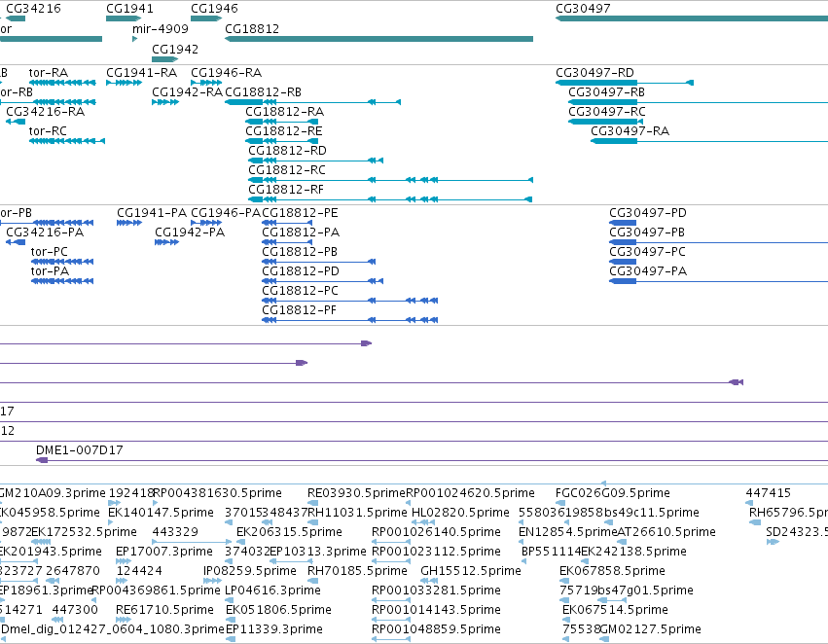Image resolution: width=828 pixels, height=644 pixels.
Task: Click EST EK067858.5prime
Action: click(564, 581)
